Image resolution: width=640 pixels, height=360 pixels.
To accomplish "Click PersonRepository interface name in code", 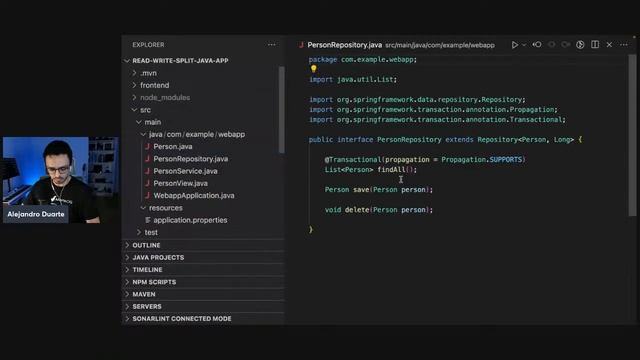I will coord(409,140).
